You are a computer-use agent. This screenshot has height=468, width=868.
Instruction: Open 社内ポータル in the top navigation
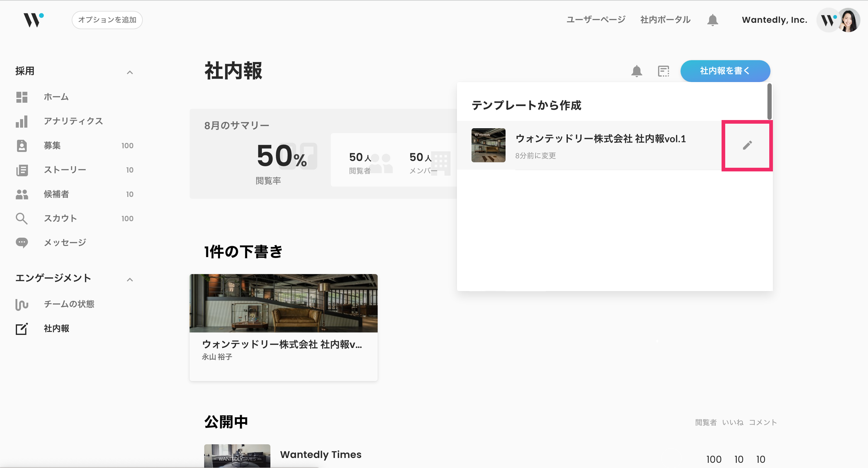665,19
